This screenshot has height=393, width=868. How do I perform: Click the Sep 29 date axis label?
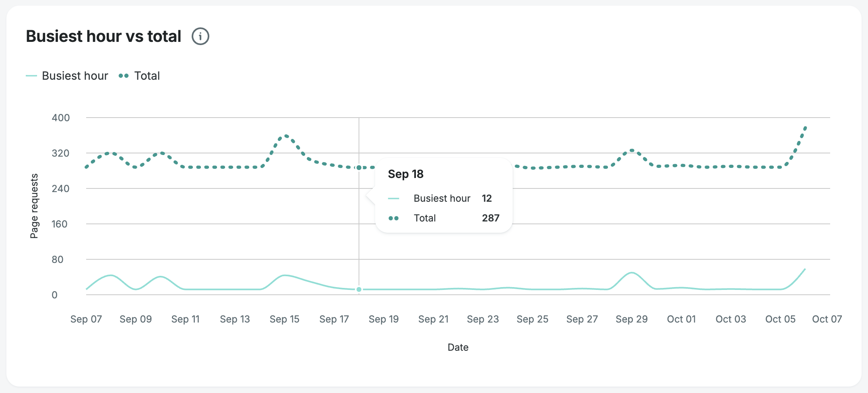(631, 319)
